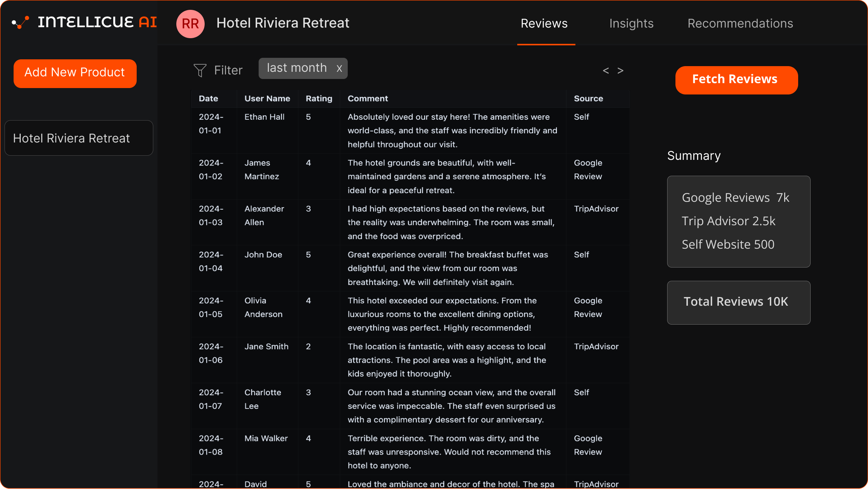Image resolution: width=868 pixels, height=489 pixels.
Task: Click Olivia Anderson's user name
Action: pos(264,307)
